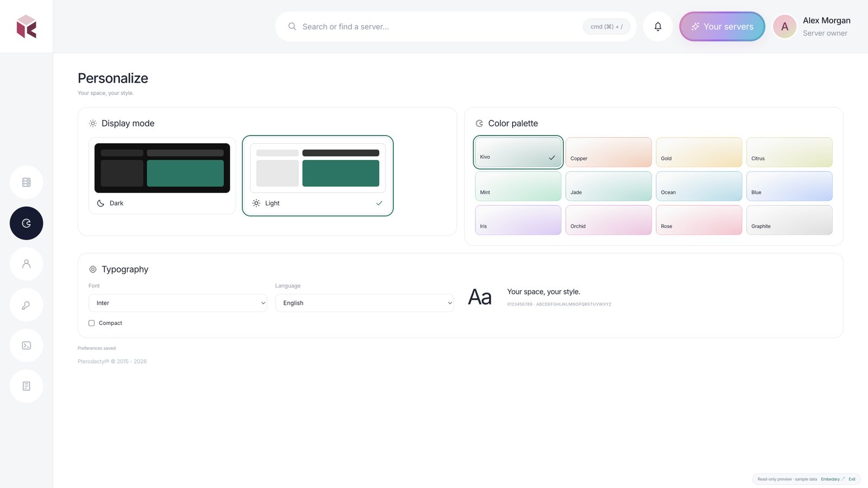
Task: Click the Display mode sun icon
Action: coord(93,124)
